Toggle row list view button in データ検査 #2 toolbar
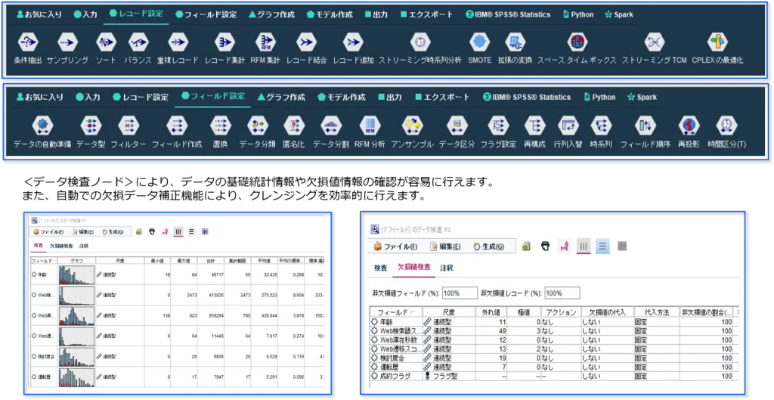The height and width of the screenshot is (400, 774). [603, 246]
